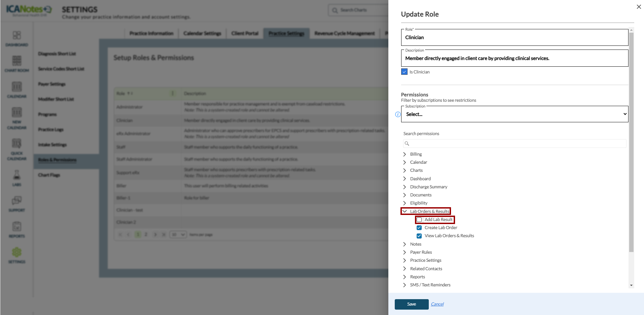Click the scrollbar down arrow

[x=632, y=285]
